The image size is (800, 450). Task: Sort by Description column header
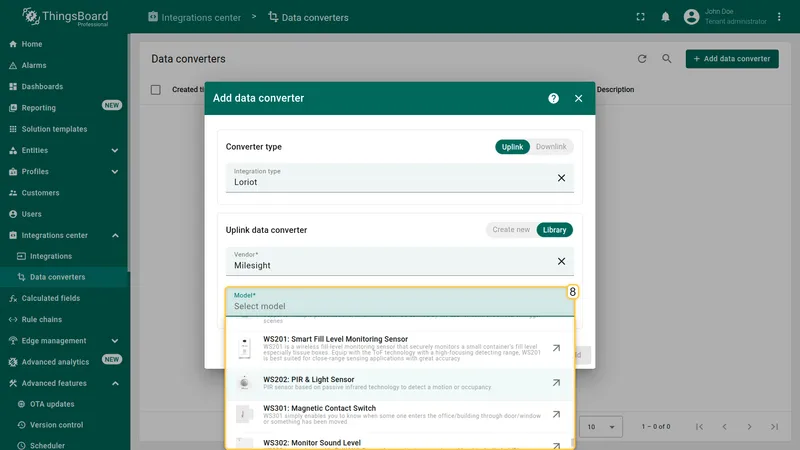coord(615,89)
